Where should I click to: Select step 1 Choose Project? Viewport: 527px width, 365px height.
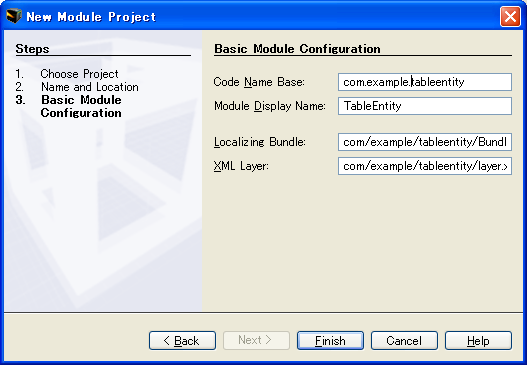click(79, 74)
